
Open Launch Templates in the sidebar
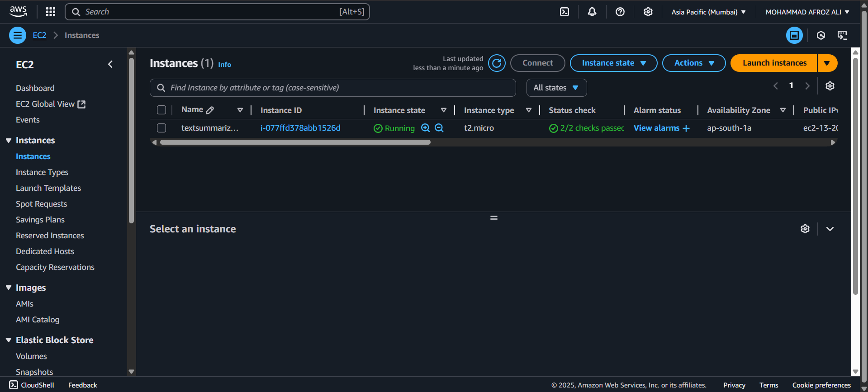coord(48,188)
